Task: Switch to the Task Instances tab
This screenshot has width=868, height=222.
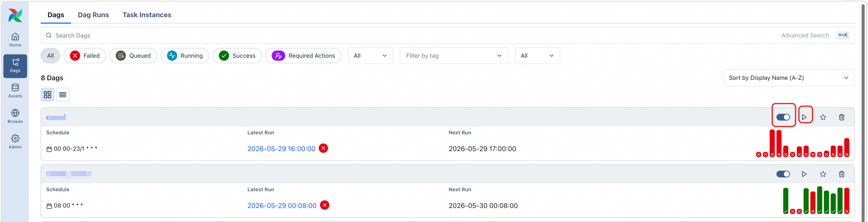Action: 147,15
